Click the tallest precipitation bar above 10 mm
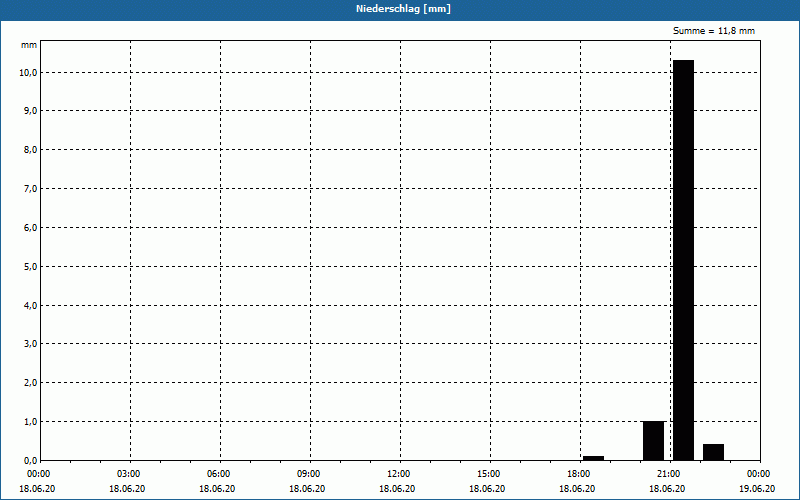 pyautogui.click(x=683, y=260)
